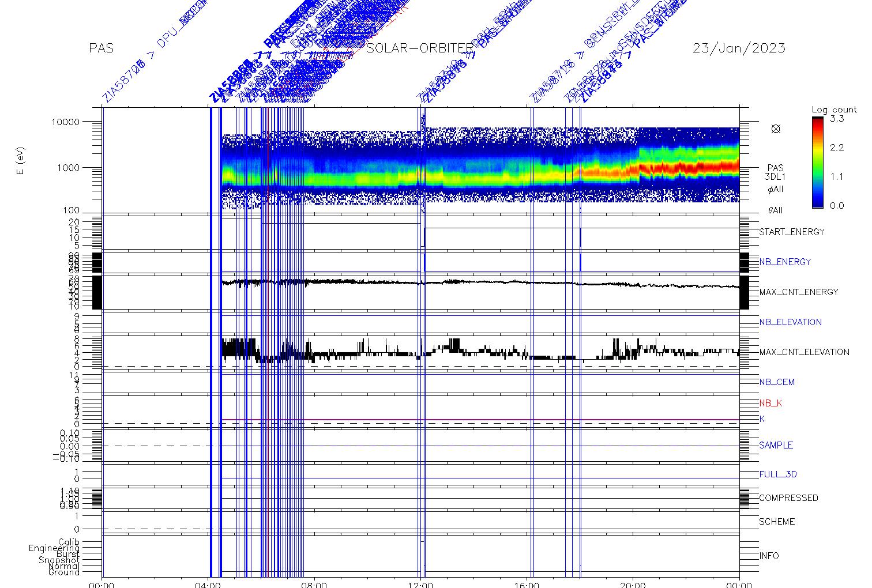
Task: Click the 20:00 time axis tick
Action: 633,585
